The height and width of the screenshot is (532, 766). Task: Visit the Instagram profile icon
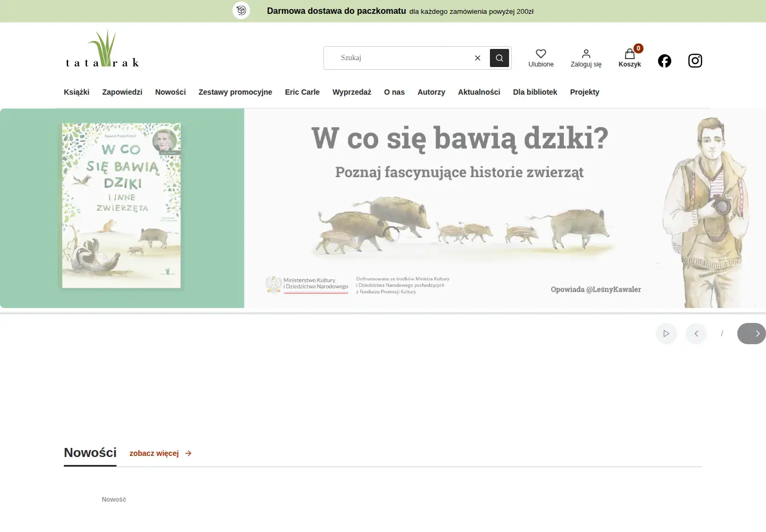(x=695, y=61)
